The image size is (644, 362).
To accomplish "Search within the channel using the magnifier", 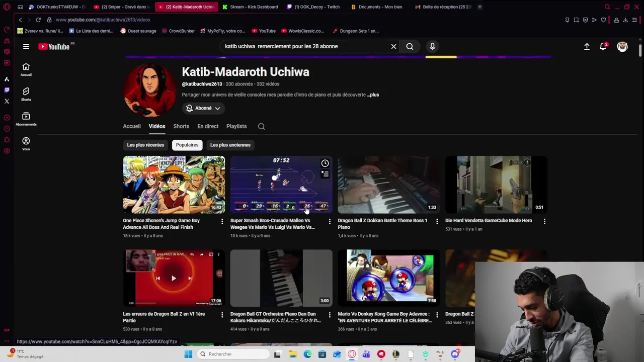I will 261,126.
